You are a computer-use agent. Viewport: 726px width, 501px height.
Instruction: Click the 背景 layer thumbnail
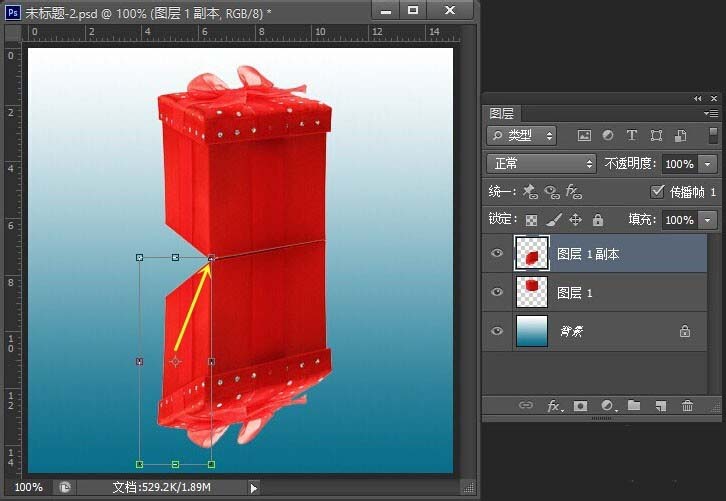pos(531,331)
